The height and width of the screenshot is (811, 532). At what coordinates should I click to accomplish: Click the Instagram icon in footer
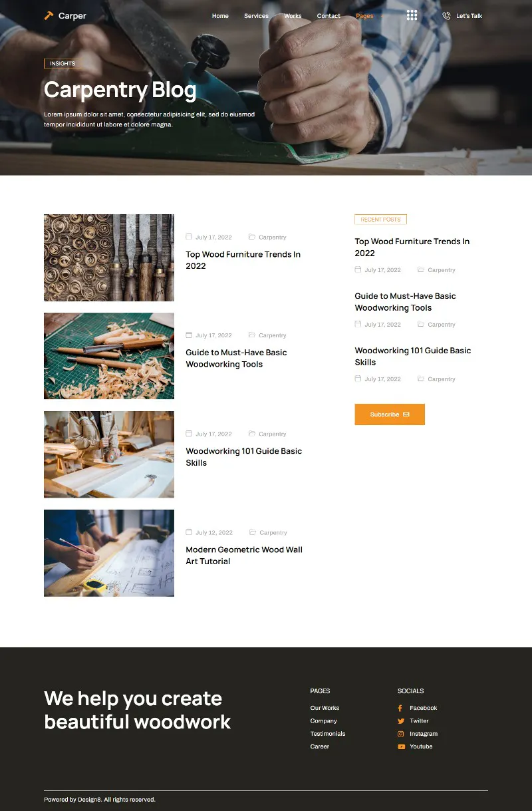(401, 734)
